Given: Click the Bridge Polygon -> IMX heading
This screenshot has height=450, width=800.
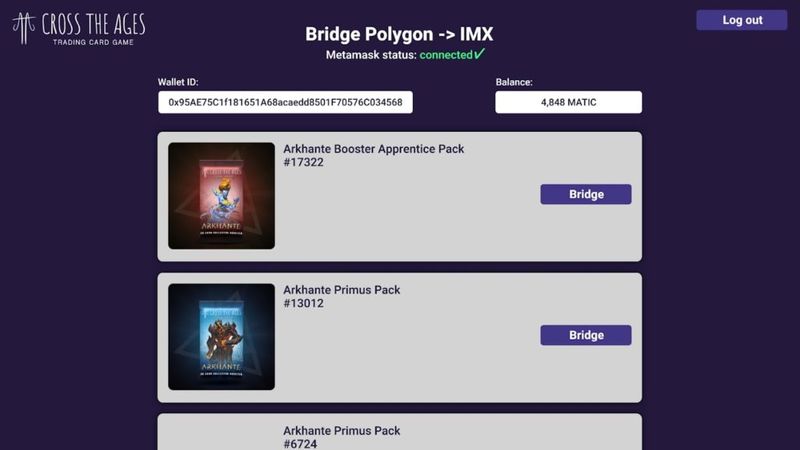Looking at the screenshot, I should point(399,34).
